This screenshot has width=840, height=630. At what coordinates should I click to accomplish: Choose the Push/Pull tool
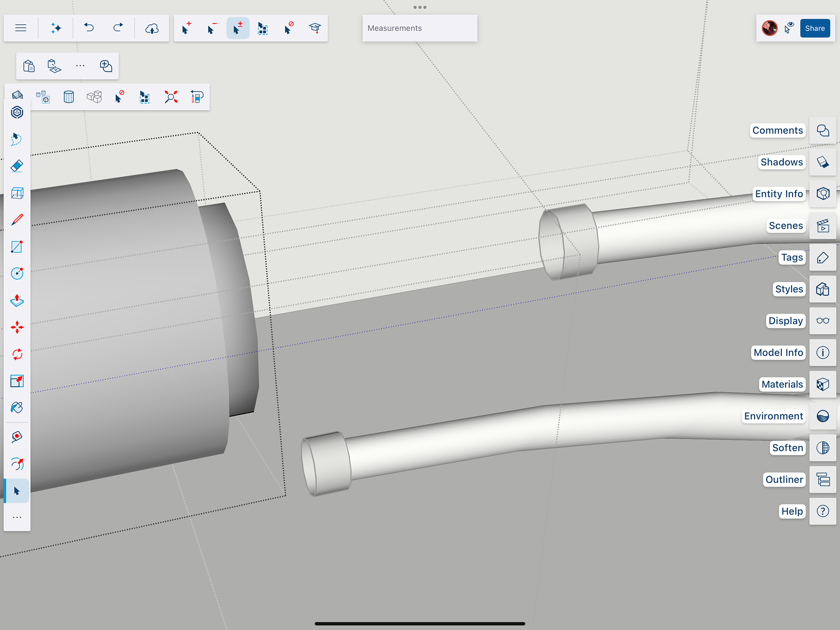pos(17,300)
